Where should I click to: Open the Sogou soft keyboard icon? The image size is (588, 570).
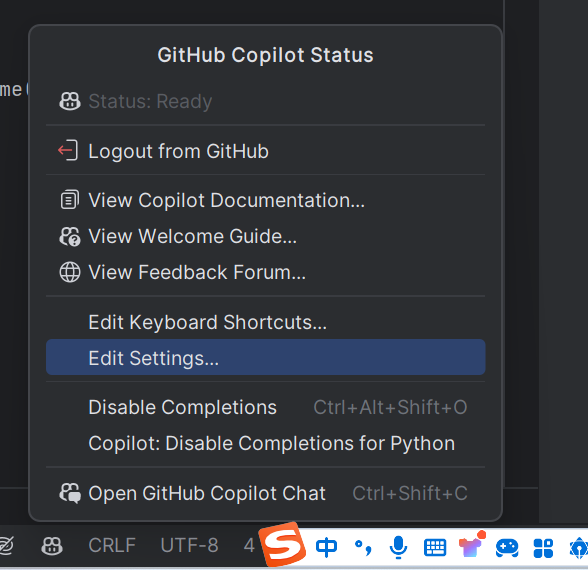[435, 548]
